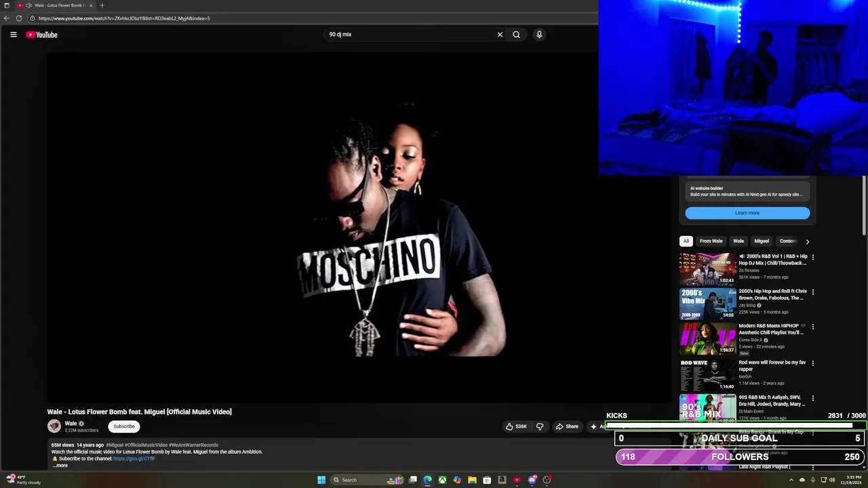Image resolution: width=868 pixels, height=488 pixels.
Task: Open options for 2000's R&B Vol 1 video
Action: pos(813,258)
